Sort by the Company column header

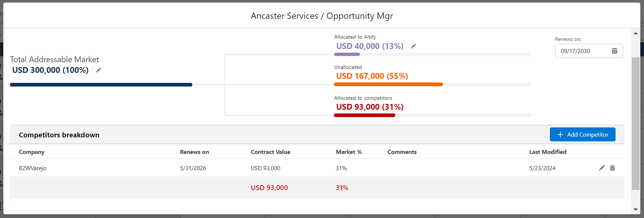point(32,152)
